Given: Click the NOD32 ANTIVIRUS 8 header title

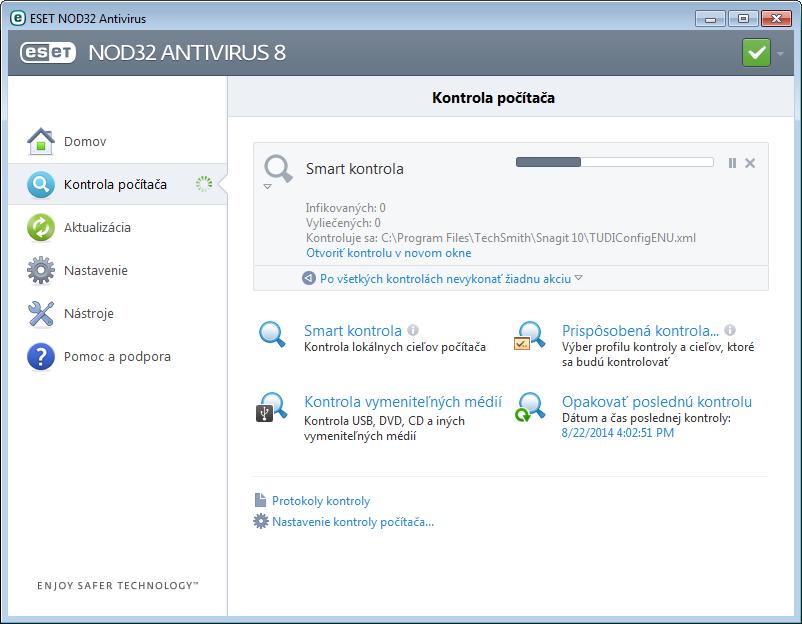Looking at the screenshot, I should (187, 53).
